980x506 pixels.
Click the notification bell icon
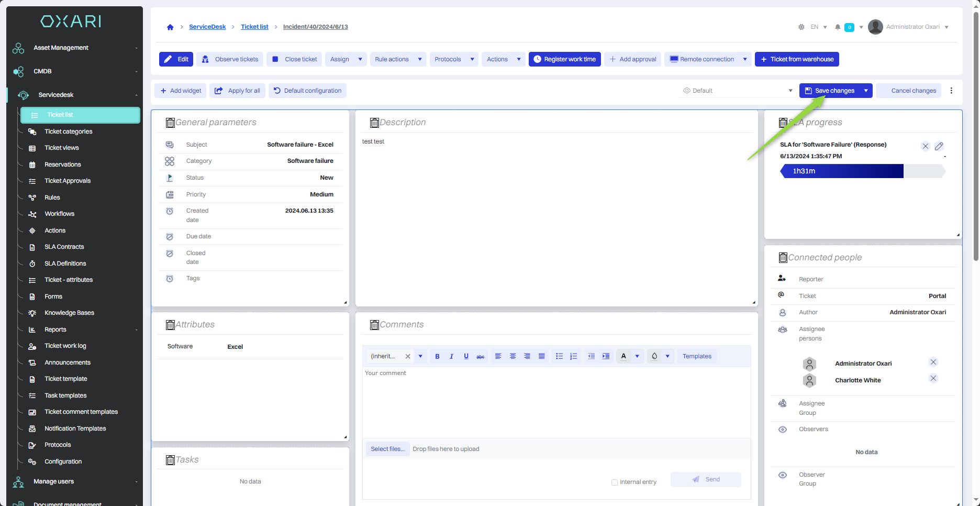pos(838,27)
